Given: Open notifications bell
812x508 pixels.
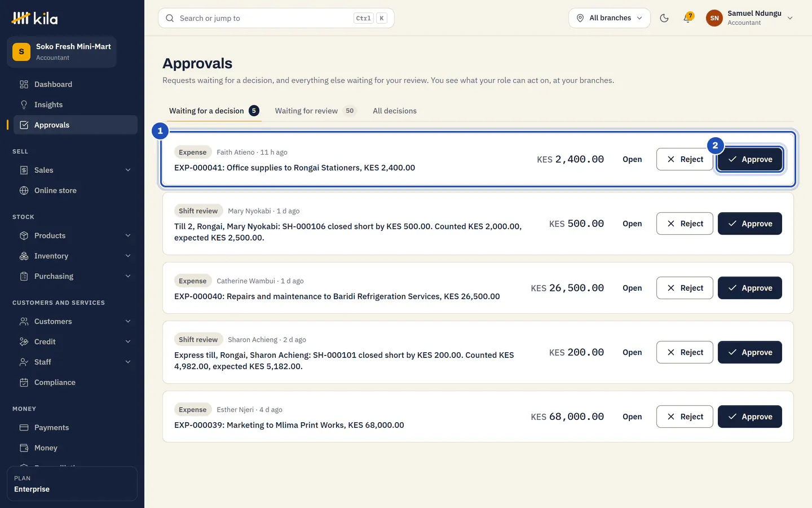Looking at the screenshot, I should (x=687, y=18).
